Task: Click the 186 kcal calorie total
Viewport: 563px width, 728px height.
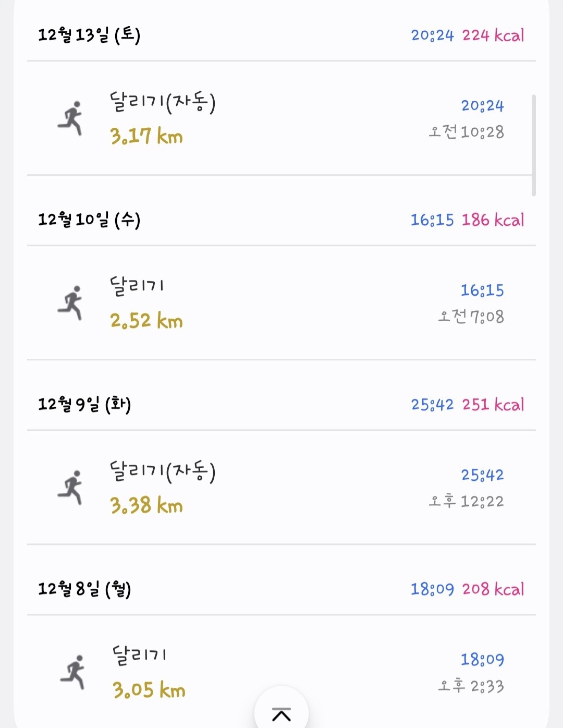Action: pos(493,220)
